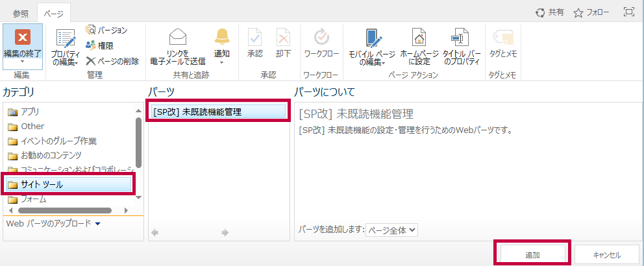This screenshot has width=644, height=266.
Task: Expand the ページ全体 zone dropdown
Action: point(391,230)
